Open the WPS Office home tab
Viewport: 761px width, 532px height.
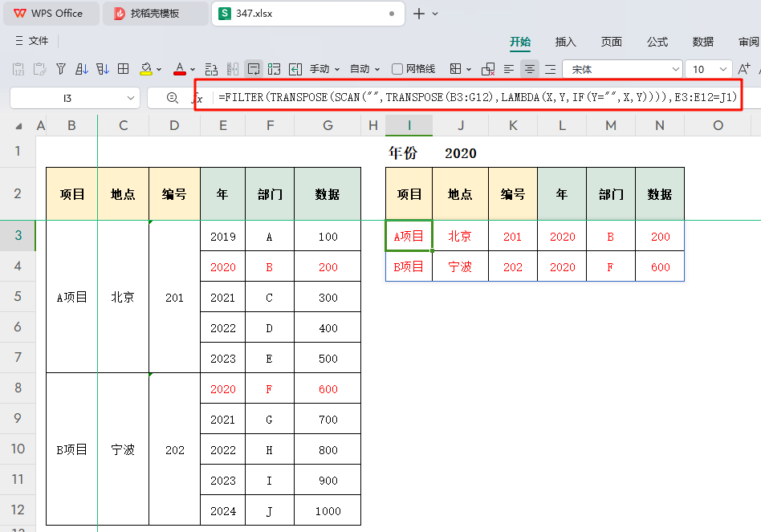[x=51, y=14]
